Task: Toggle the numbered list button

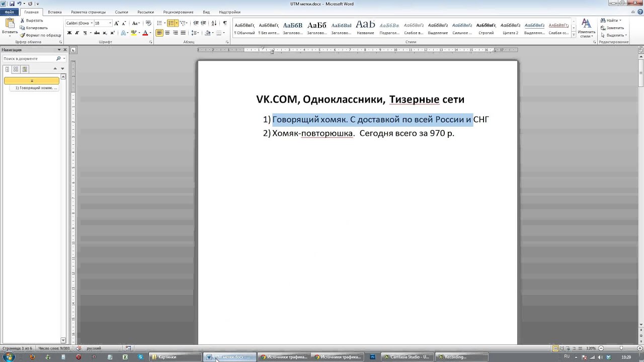Action: point(171,23)
